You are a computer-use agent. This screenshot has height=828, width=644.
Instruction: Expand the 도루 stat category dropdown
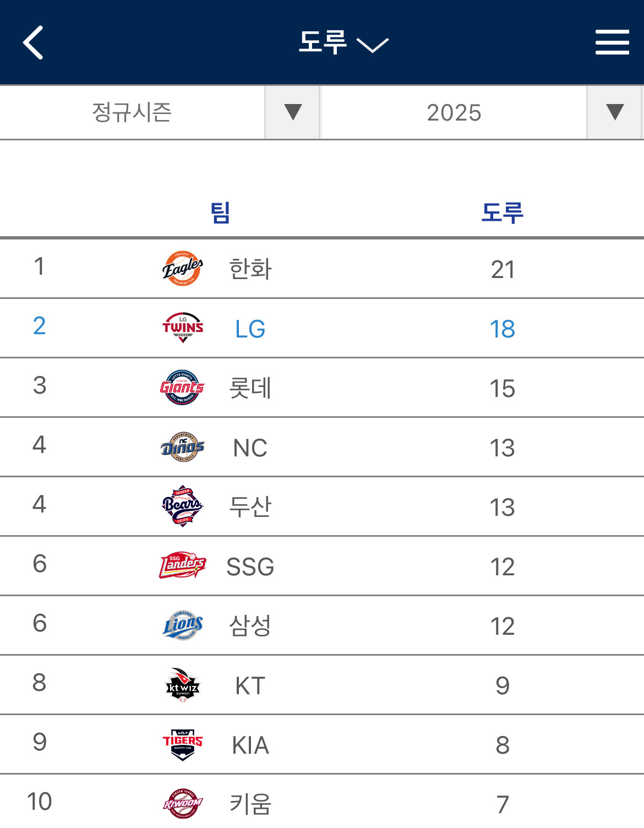[x=343, y=42]
